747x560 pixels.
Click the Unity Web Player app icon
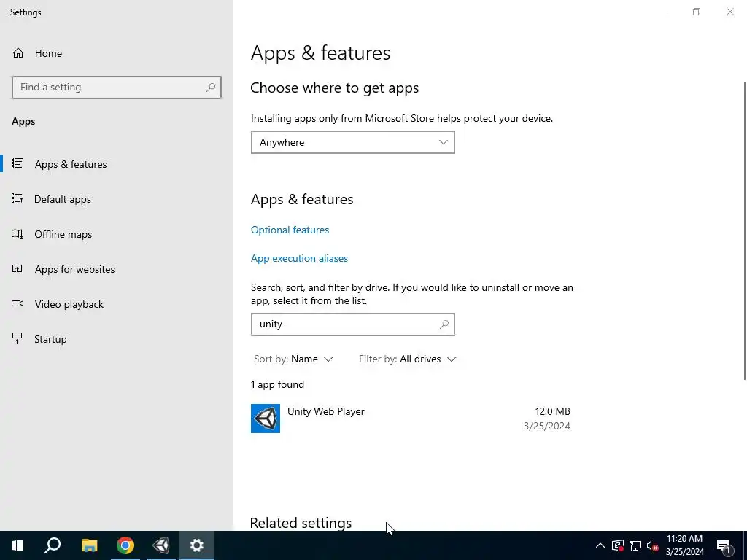click(266, 419)
